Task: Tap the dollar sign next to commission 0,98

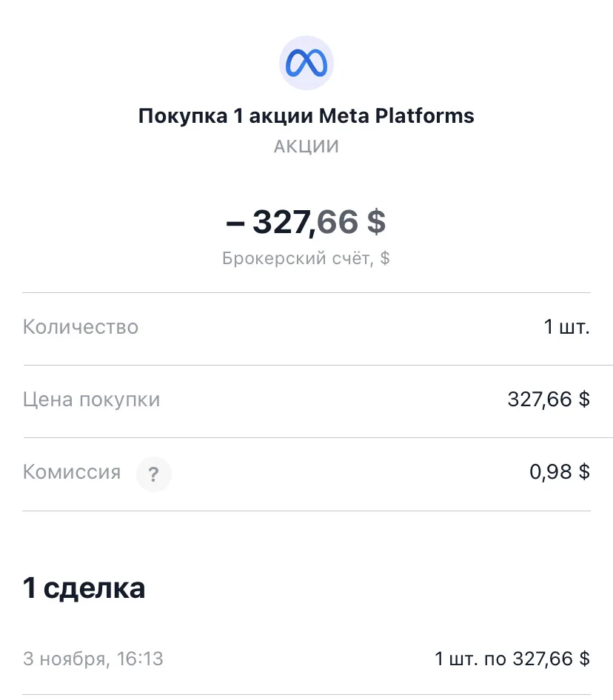Action: [x=584, y=472]
